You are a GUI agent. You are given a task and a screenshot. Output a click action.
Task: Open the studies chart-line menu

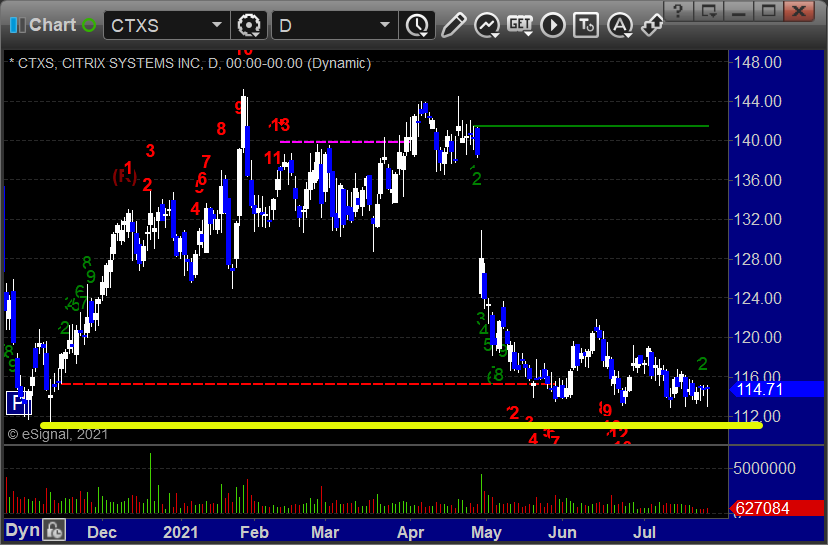[487, 25]
